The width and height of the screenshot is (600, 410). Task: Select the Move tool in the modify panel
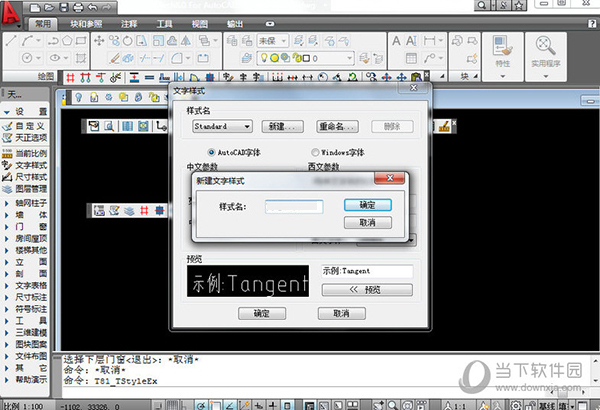(99, 41)
